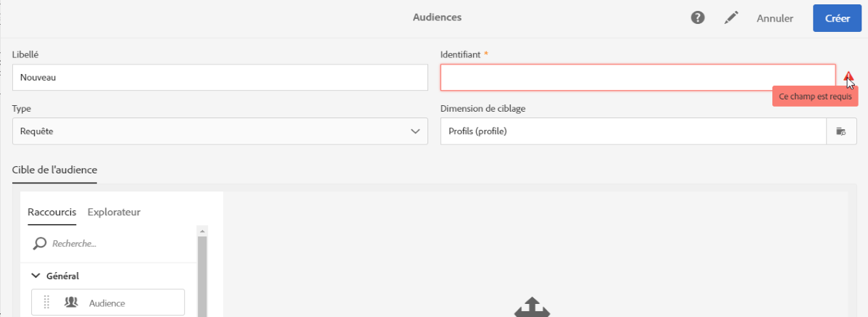The width and height of the screenshot is (868, 317).
Task: Click the Libellé field containing Nouveau
Action: point(220,78)
